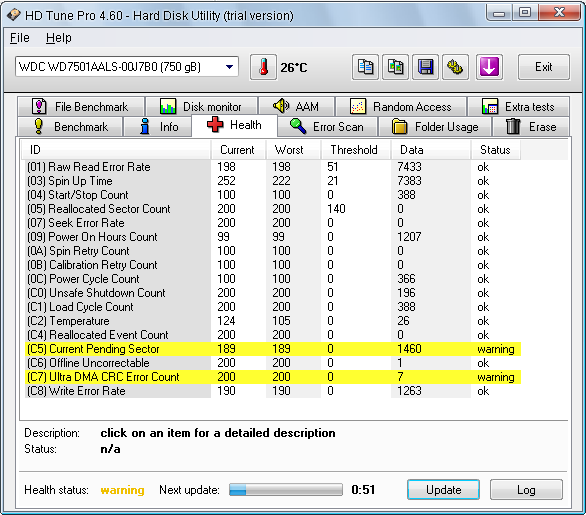This screenshot has height=515, width=586.
Task: Select the Calibration Retry Count row
Action: tap(273, 265)
